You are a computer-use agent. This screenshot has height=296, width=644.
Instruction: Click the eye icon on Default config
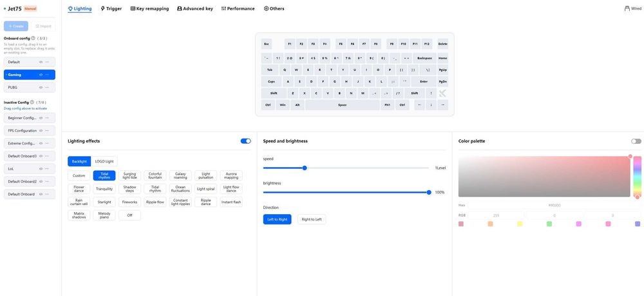41,62
